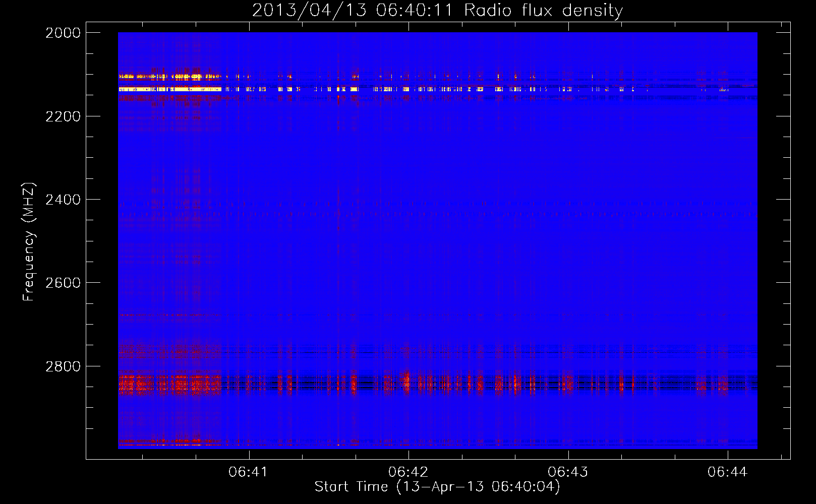Click the plot title '2013/04/13 06:40:11 Radio flux density'

click(x=437, y=10)
